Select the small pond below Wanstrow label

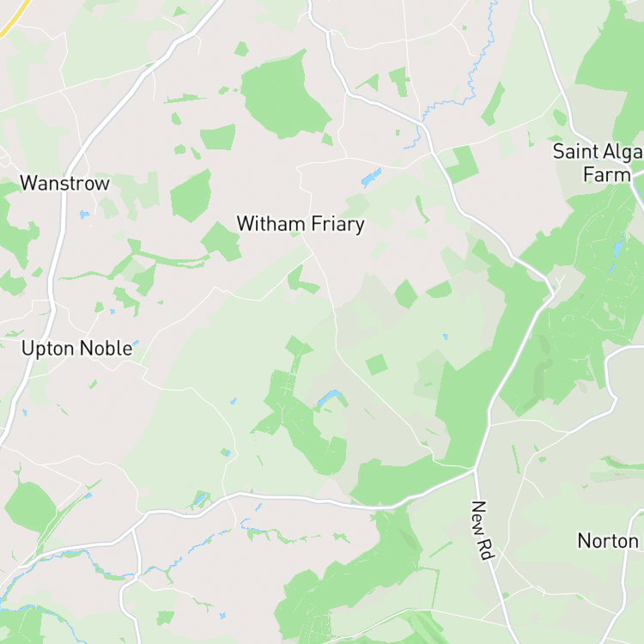click(84, 215)
